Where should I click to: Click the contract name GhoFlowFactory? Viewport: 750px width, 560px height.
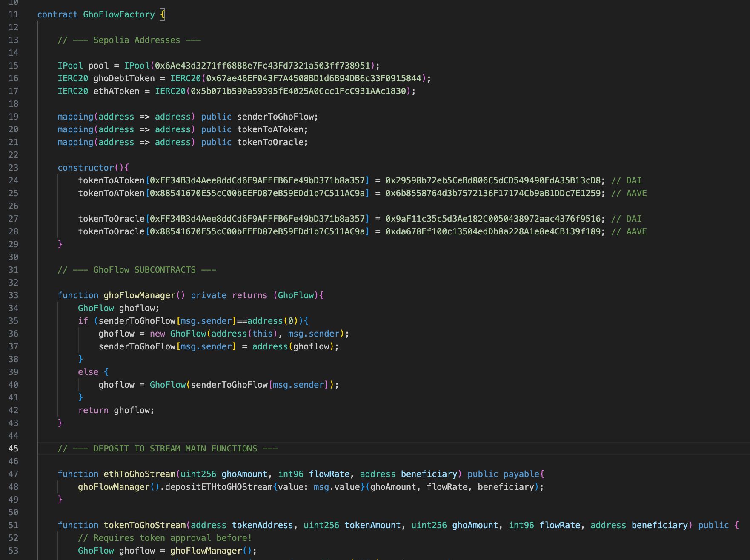[x=119, y=14]
